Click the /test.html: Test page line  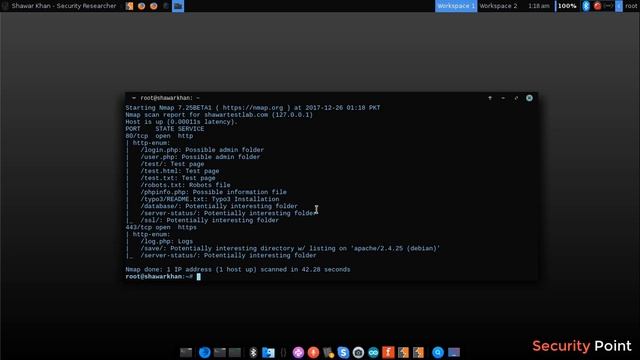(180, 171)
